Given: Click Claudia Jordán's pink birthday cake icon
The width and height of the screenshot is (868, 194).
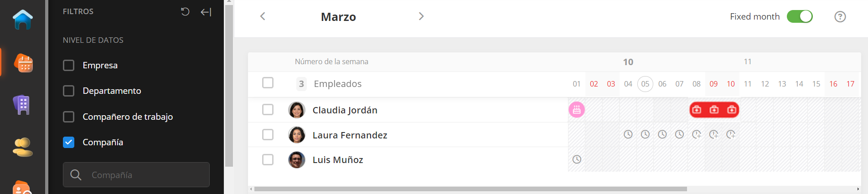Looking at the screenshot, I should 577,110.
